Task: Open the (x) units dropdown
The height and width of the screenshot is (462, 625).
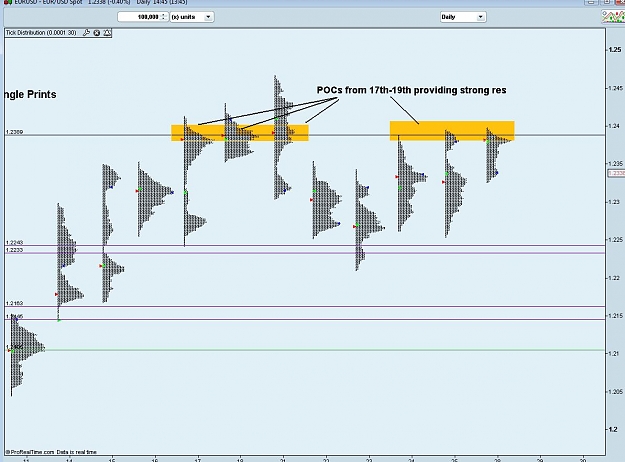Action: 192,17
